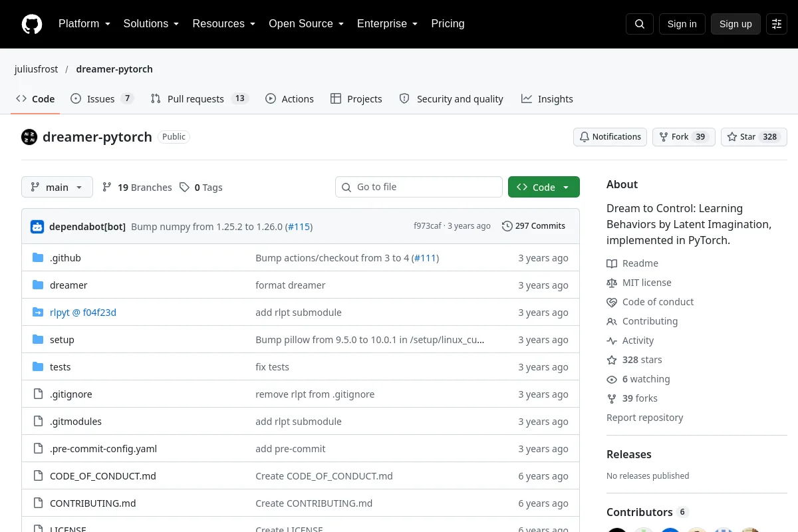
Task: Open the GitHub homepage logo
Action: coord(32,24)
